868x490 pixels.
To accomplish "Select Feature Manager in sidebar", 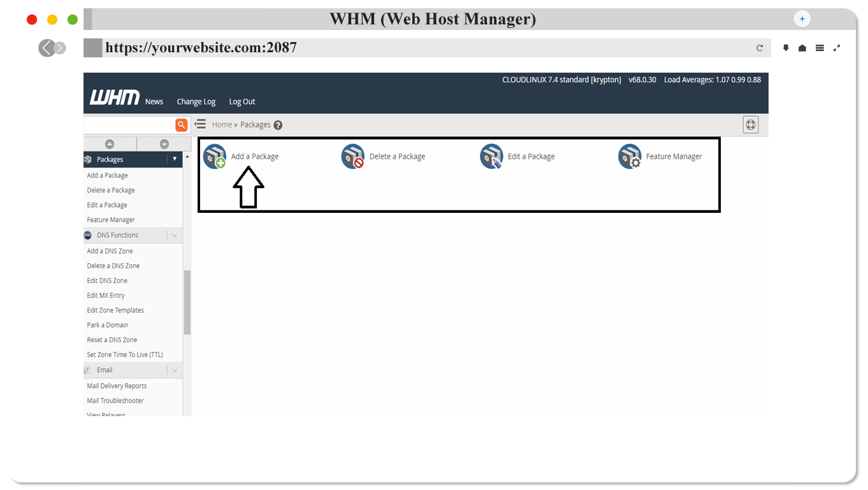I will [111, 220].
